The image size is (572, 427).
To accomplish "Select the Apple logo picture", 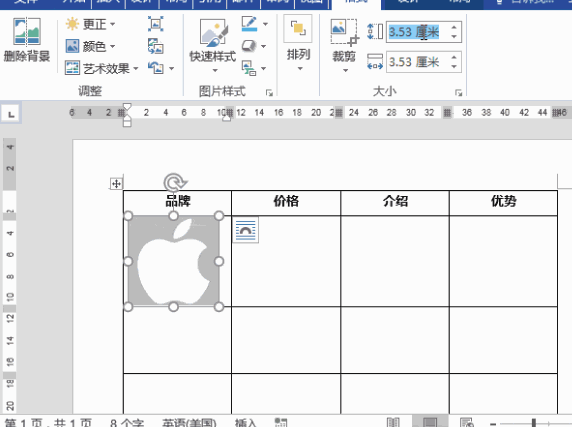I will click(174, 261).
